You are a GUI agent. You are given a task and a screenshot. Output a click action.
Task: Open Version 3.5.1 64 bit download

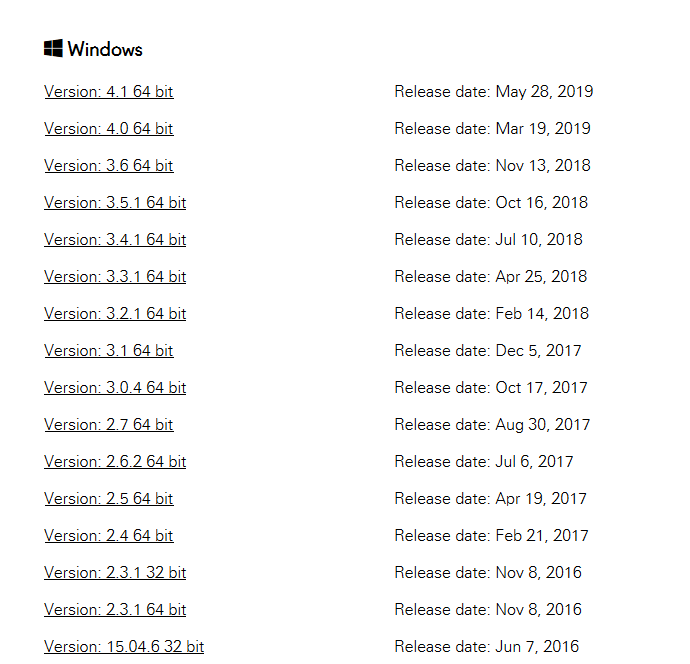click(115, 203)
